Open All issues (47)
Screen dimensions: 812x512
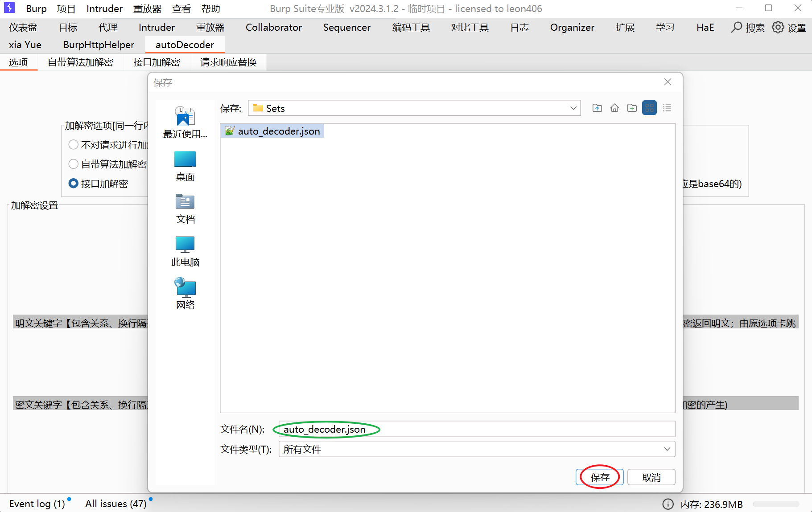point(116,504)
